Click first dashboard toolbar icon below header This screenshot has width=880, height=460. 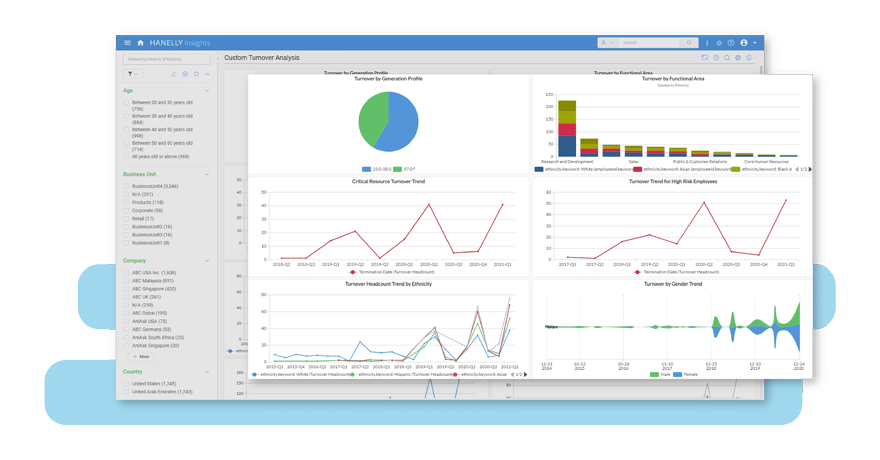point(705,58)
